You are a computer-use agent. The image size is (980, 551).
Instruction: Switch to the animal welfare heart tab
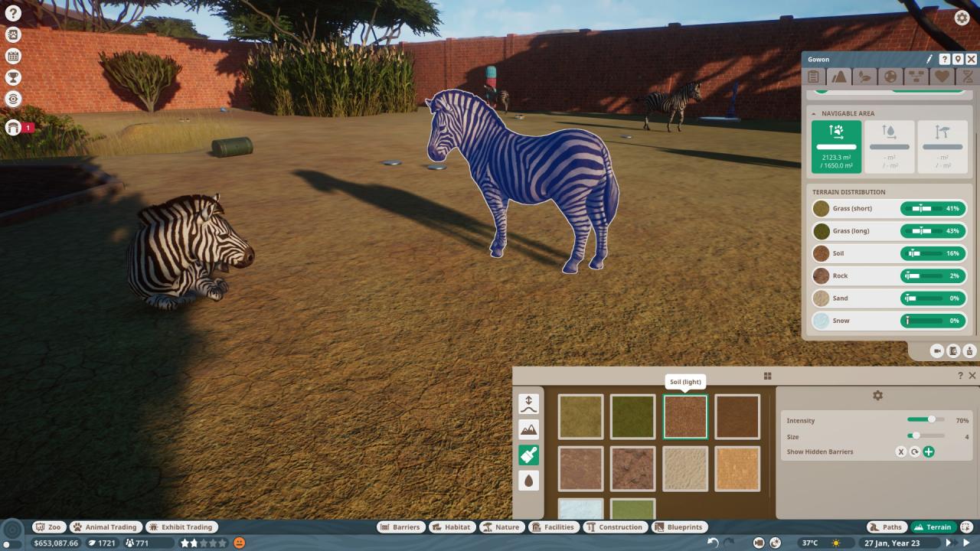[942, 77]
